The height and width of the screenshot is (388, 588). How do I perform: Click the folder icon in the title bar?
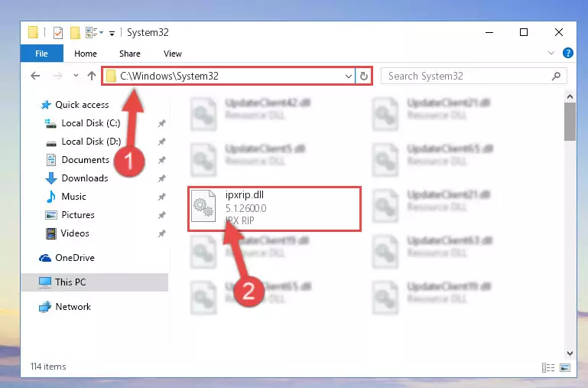click(x=33, y=33)
